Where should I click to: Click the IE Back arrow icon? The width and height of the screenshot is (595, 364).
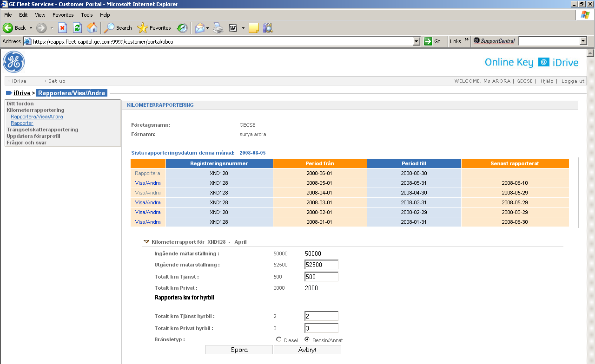[8, 28]
